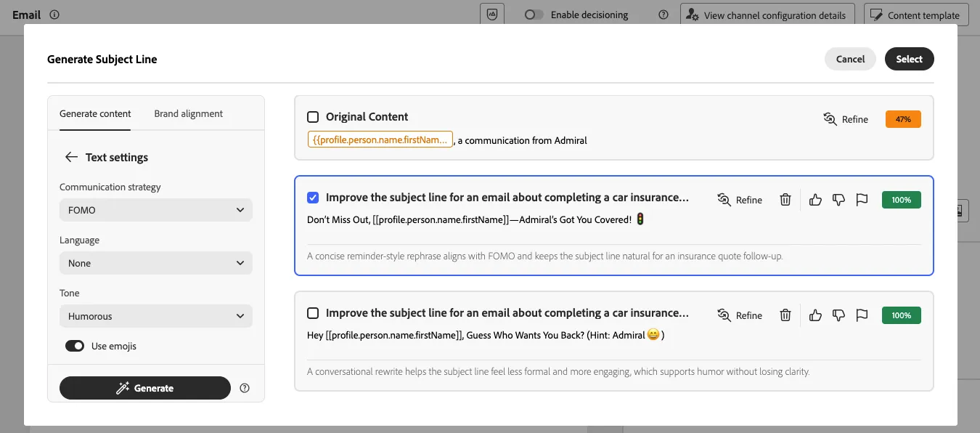
Task: Switch to the Brand alignment tab
Action: click(x=189, y=114)
